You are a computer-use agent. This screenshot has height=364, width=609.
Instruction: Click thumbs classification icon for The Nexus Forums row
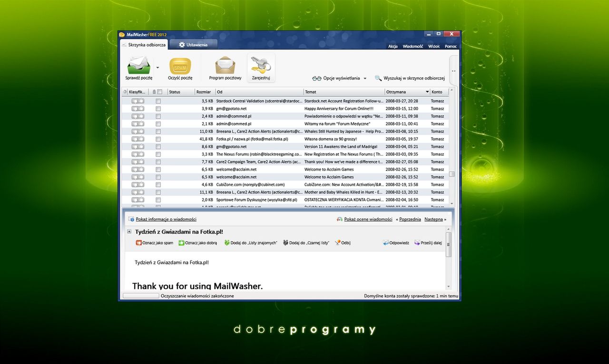coord(138,154)
